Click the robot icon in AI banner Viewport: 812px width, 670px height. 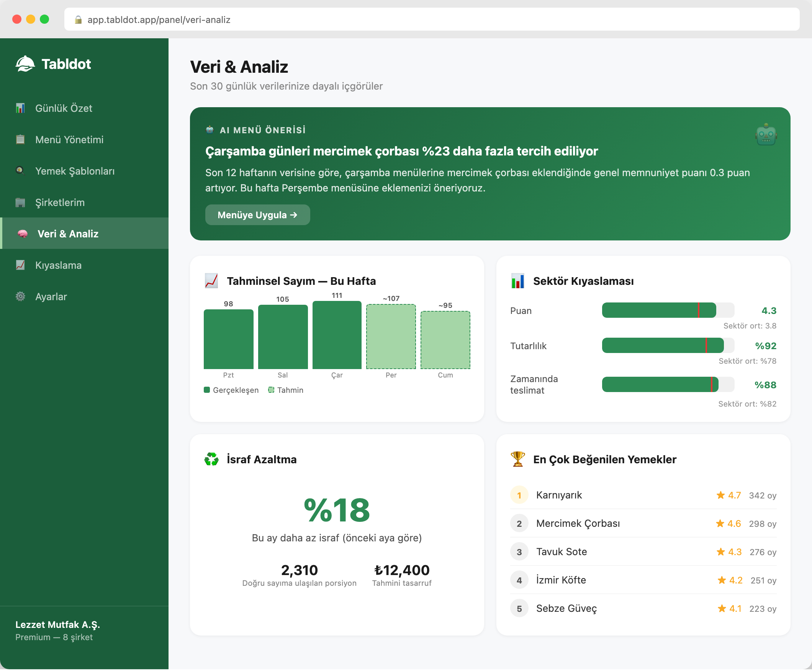(x=766, y=135)
